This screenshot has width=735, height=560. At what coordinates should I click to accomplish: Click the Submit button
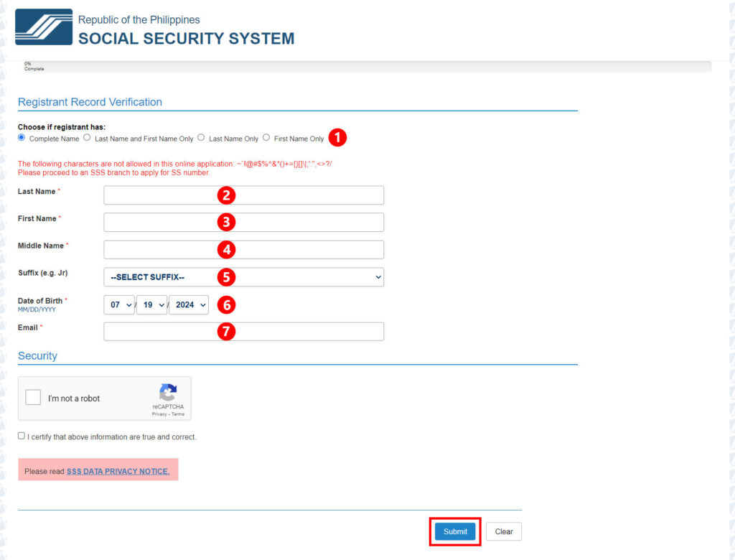click(454, 531)
